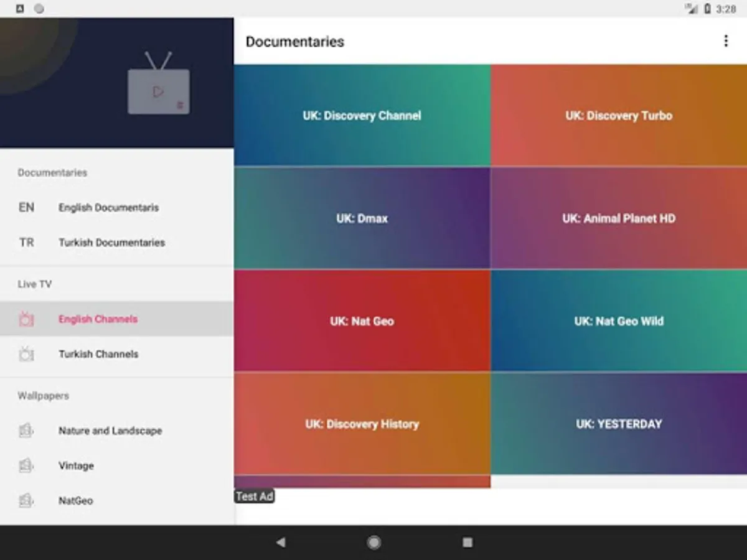Select English Channels in the drawer
Viewport: 747px width, 560px height.
pyautogui.click(x=117, y=319)
